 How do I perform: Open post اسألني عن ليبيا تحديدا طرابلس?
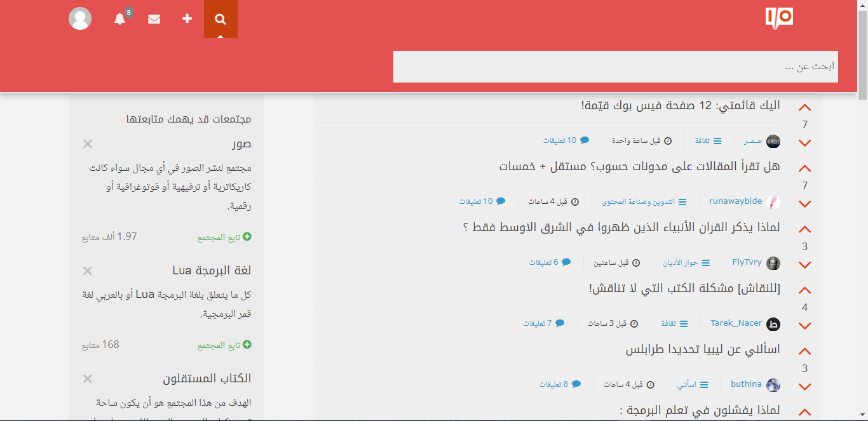tap(703, 349)
